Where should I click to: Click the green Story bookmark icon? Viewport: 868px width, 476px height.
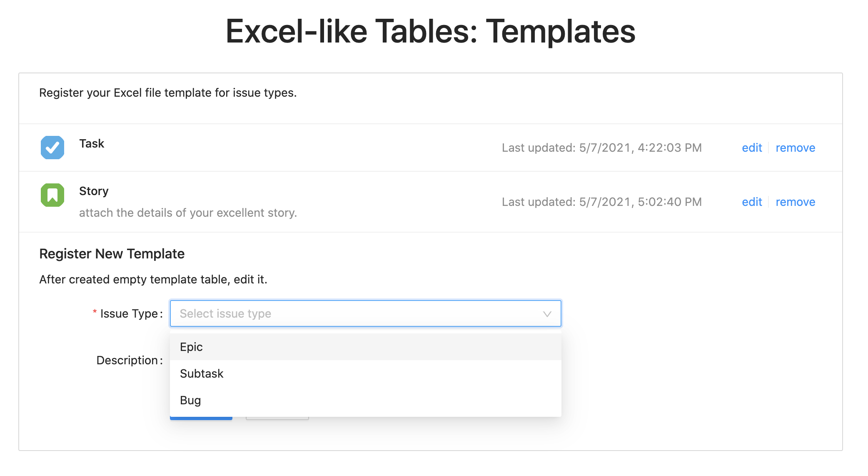click(52, 195)
